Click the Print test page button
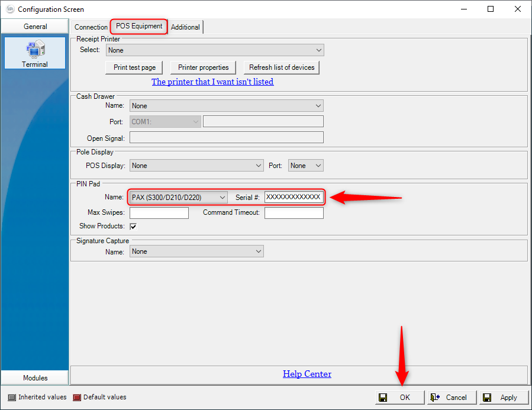Viewport: 532px width, 410px height. 134,67
